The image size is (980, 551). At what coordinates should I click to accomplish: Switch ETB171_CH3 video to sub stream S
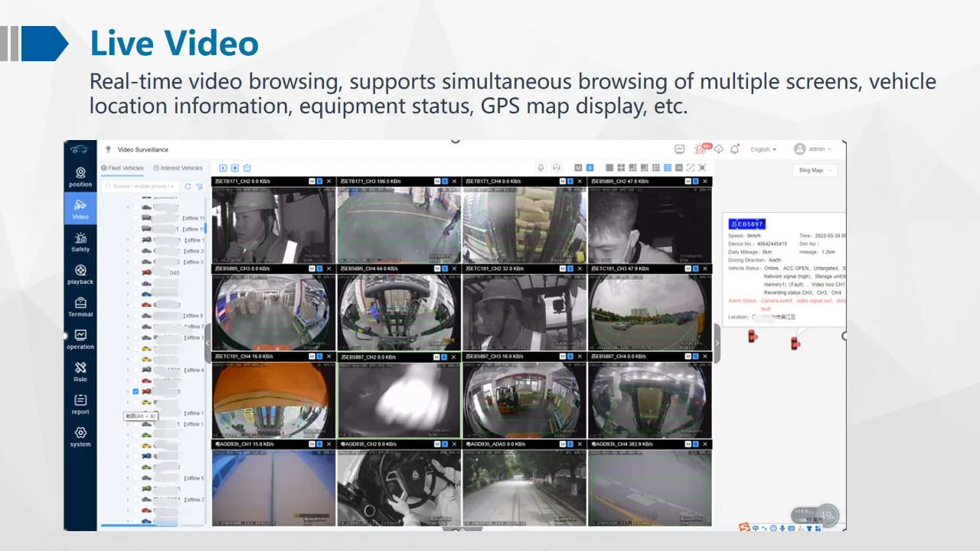coord(445,181)
